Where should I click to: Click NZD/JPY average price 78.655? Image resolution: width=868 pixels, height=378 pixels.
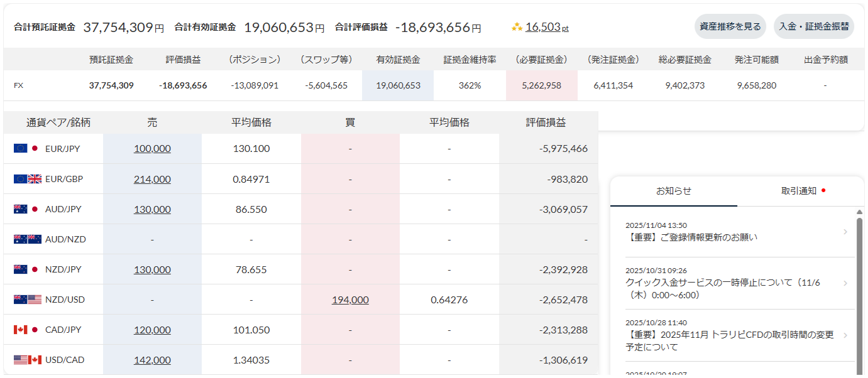coord(251,269)
